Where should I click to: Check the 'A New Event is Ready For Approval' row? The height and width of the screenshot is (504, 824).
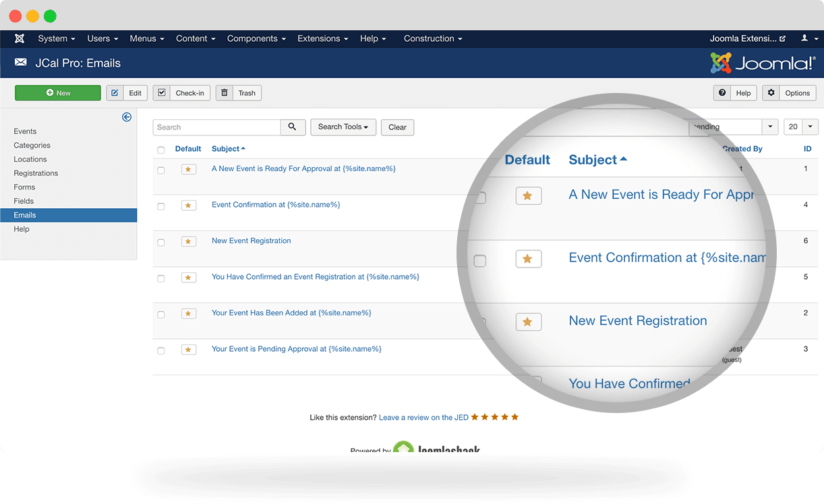pyautogui.click(x=161, y=170)
